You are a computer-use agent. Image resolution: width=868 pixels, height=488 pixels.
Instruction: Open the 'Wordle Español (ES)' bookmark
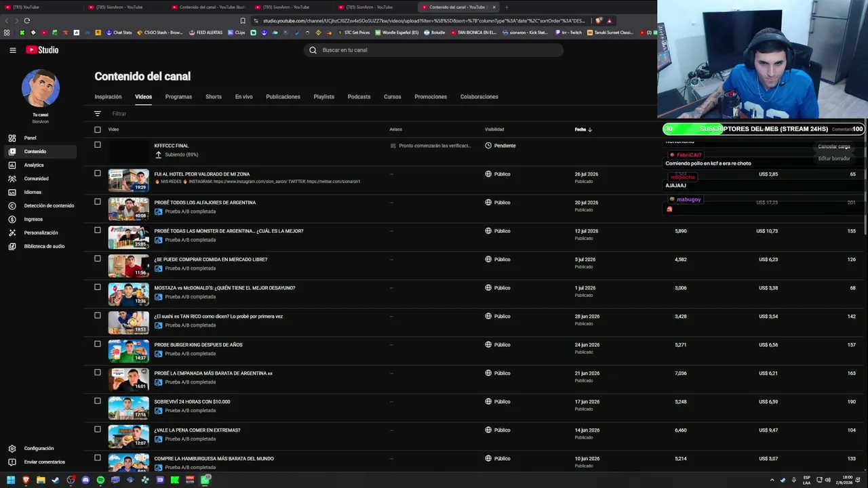397,33
